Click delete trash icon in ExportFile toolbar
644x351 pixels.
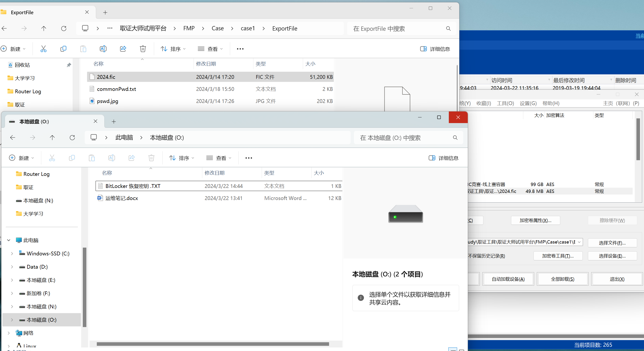pos(143,49)
